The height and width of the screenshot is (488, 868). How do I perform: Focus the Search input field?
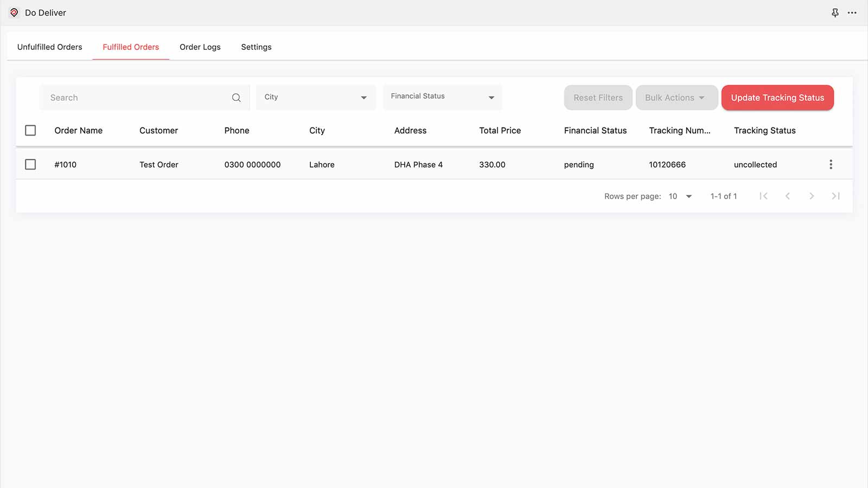(x=136, y=98)
